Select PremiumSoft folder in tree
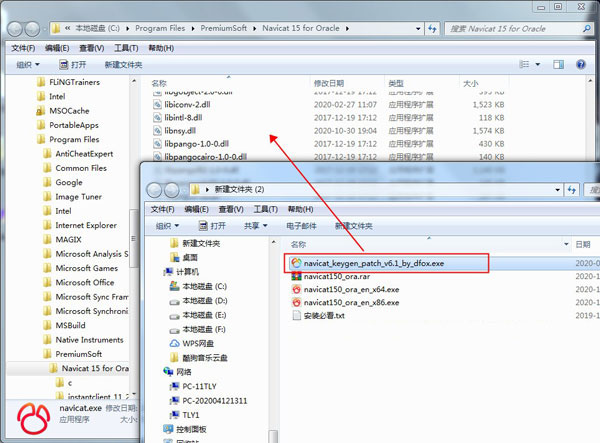The height and width of the screenshot is (443, 600). (x=78, y=354)
